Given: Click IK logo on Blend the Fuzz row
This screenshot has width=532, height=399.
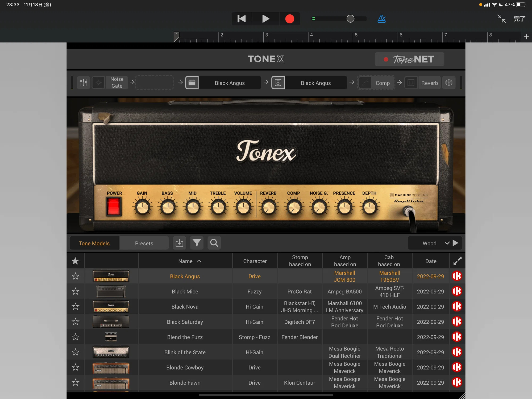Looking at the screenshot, I should 457,337.
